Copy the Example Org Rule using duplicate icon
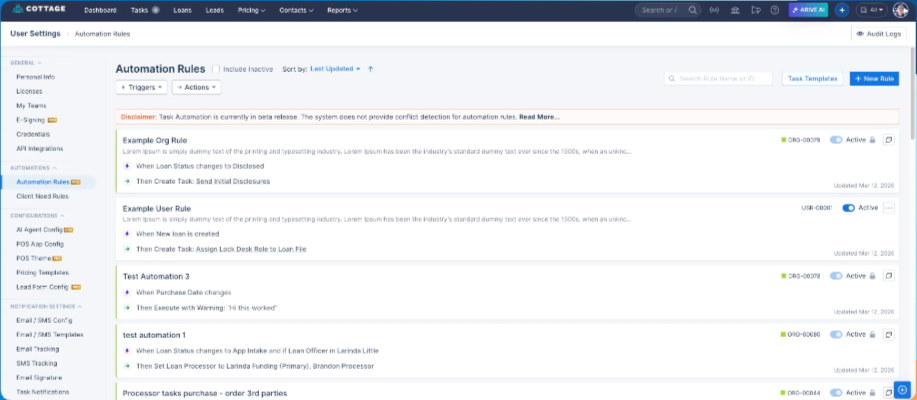The height and width of the screenshot is (400, 917). [888, 140]
